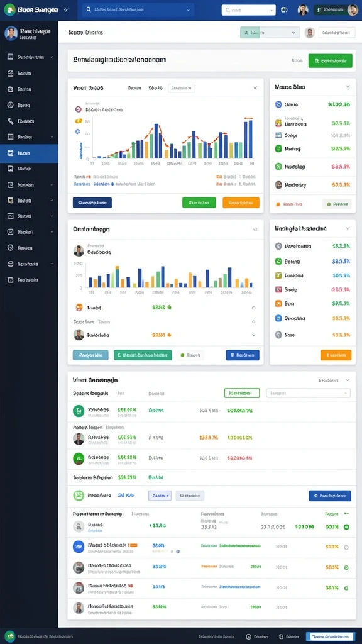The height and width of the screenshot is (644, 362).
Task: Click the bottommost sidebar menu item icon
Action: pos(11,280)
